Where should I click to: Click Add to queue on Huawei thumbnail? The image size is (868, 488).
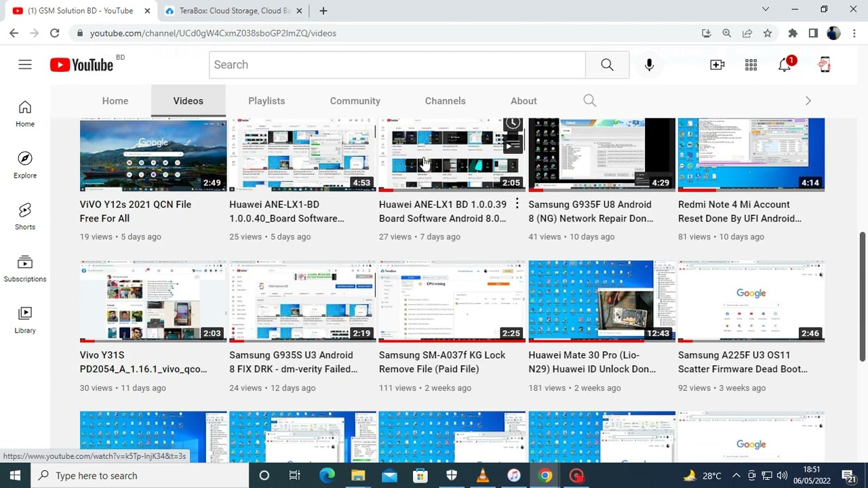pyautogui.click(x=513, y=144)
